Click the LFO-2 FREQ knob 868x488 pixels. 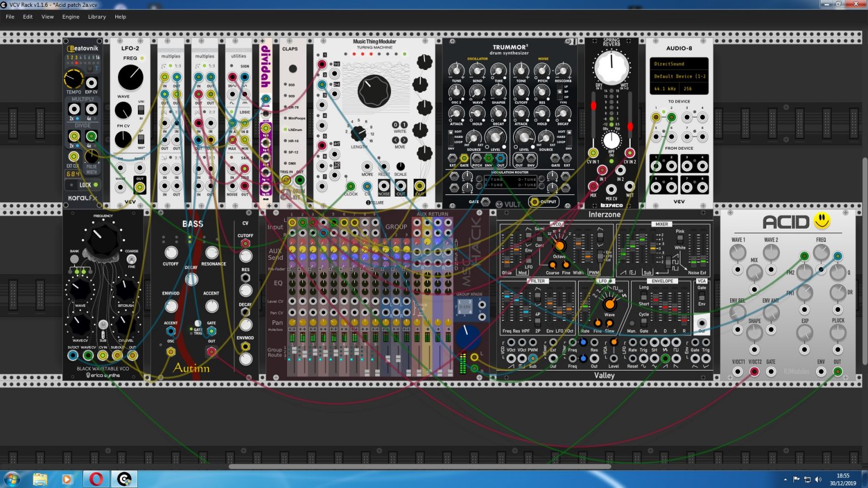point(131,77)
